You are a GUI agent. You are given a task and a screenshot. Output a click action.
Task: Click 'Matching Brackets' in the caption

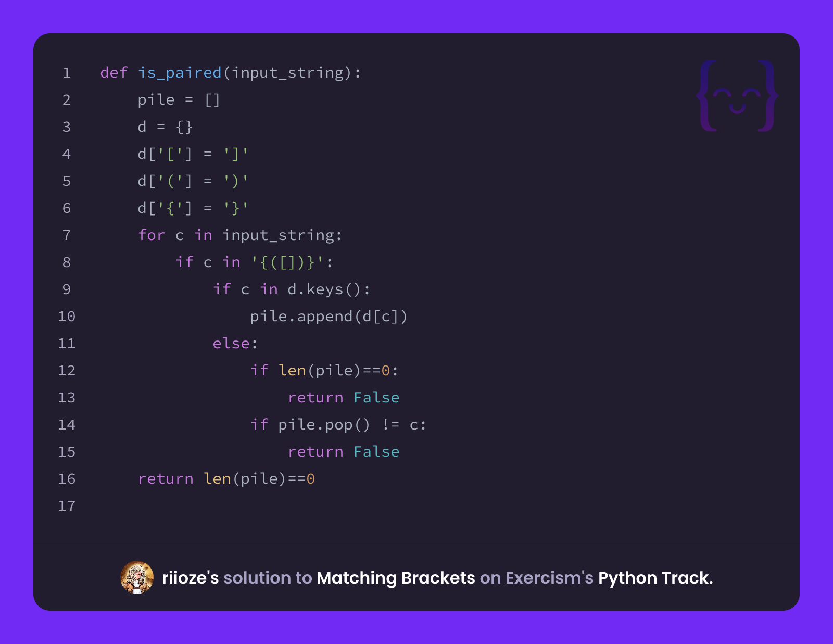click(396, 578)
